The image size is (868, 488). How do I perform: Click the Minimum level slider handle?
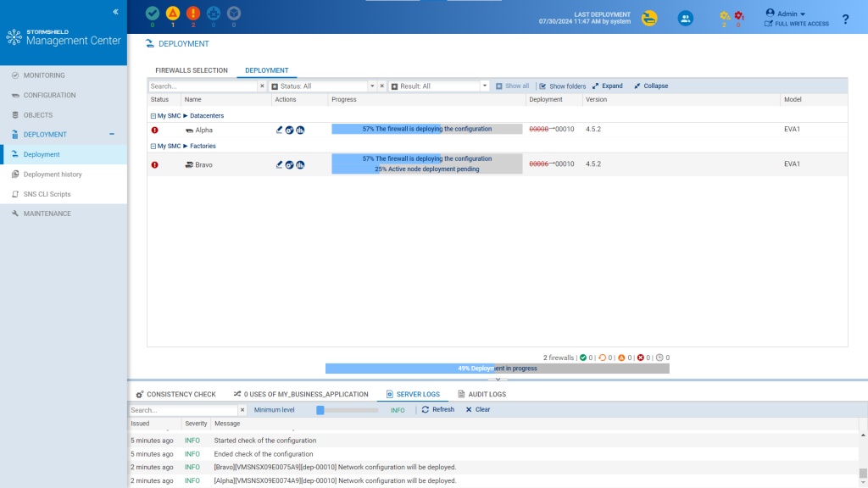[320, 410]
